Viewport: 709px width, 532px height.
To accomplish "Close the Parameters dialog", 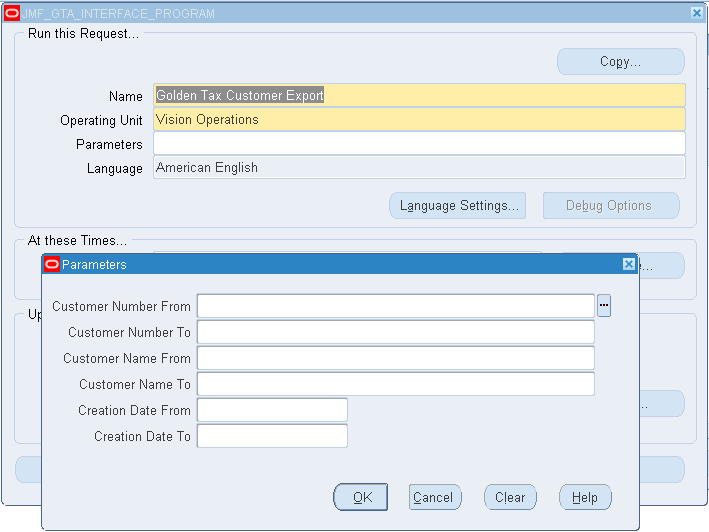I will [629, 264].
